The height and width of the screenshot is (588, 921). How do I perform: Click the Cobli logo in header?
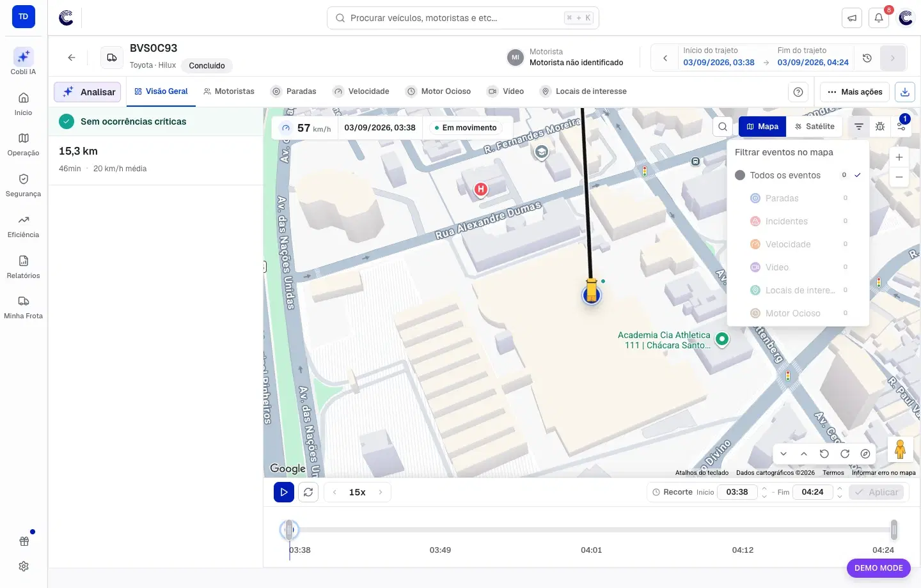coord(66,18)
